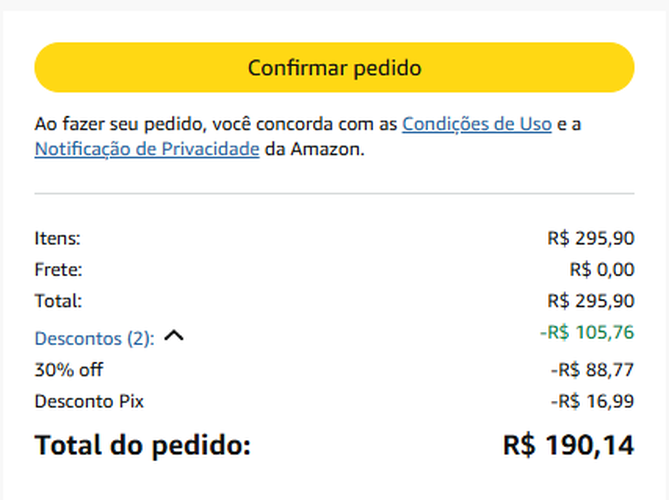
Task: Click the -R$ 16,99 Pix discount amount
Action: (591, 401)
